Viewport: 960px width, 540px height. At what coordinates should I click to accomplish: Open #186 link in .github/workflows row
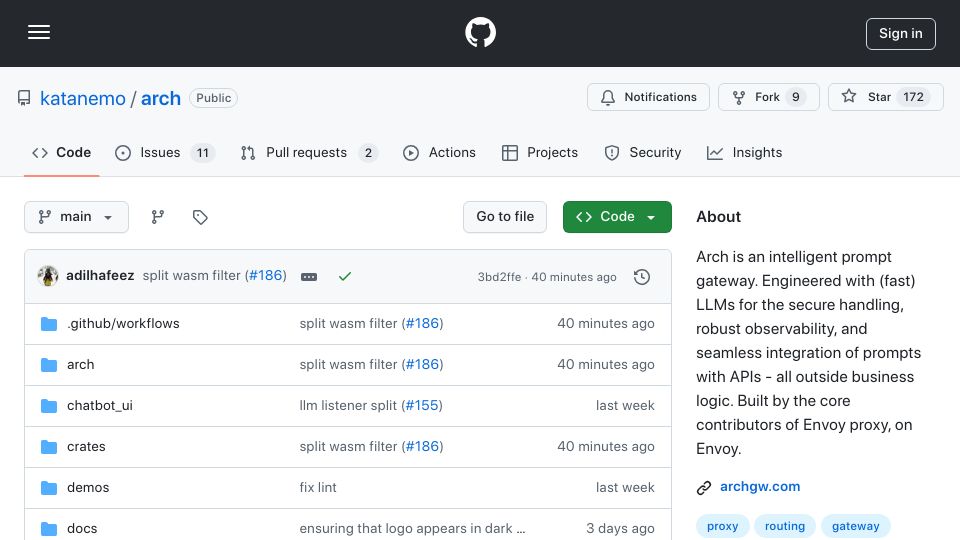(422, 323)
